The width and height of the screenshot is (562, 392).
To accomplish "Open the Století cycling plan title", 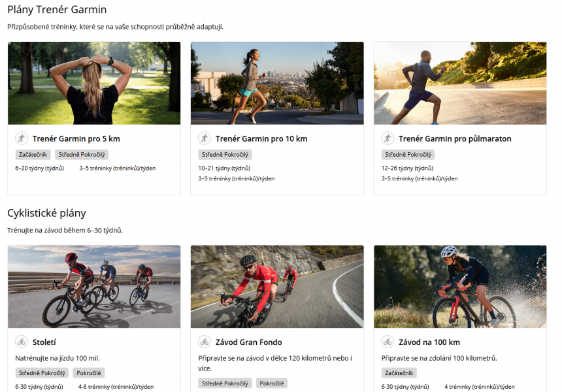I will tap(44, 342).
